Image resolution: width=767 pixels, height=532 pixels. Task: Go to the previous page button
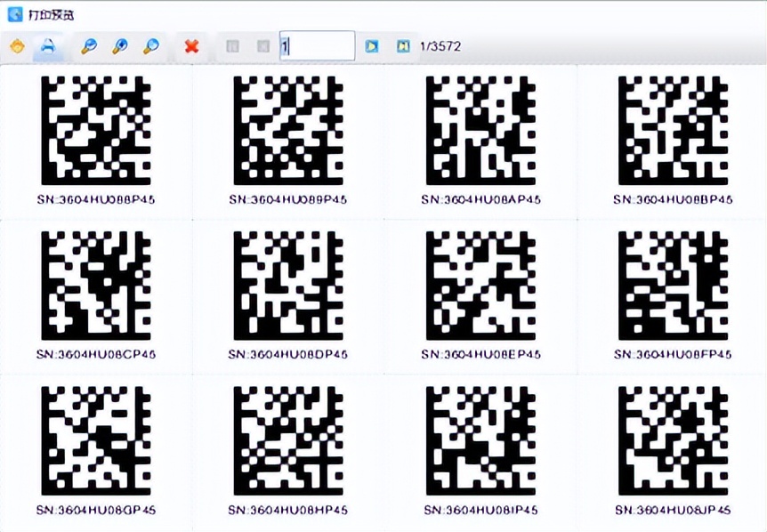point(262,46)
